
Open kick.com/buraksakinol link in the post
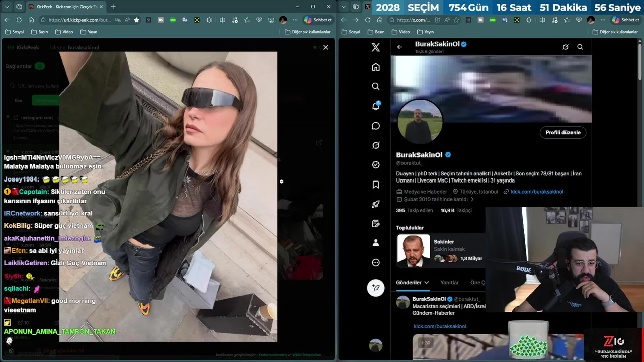coord(440,326)
